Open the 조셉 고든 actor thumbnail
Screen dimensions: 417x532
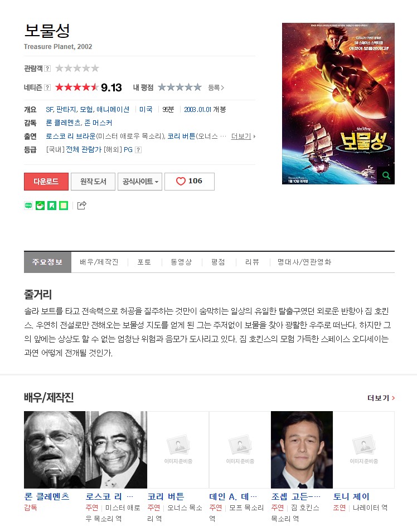pyautogui.click(x=302, y=450)
